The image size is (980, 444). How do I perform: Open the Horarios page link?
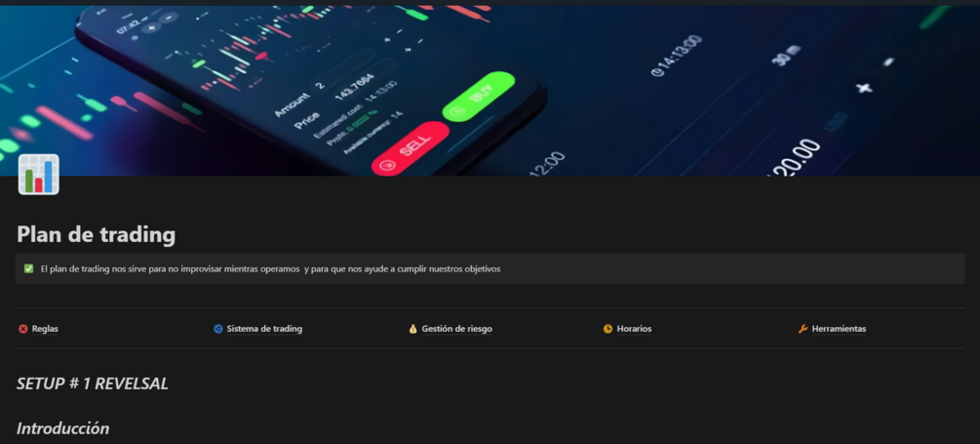(x=634, y=329)
